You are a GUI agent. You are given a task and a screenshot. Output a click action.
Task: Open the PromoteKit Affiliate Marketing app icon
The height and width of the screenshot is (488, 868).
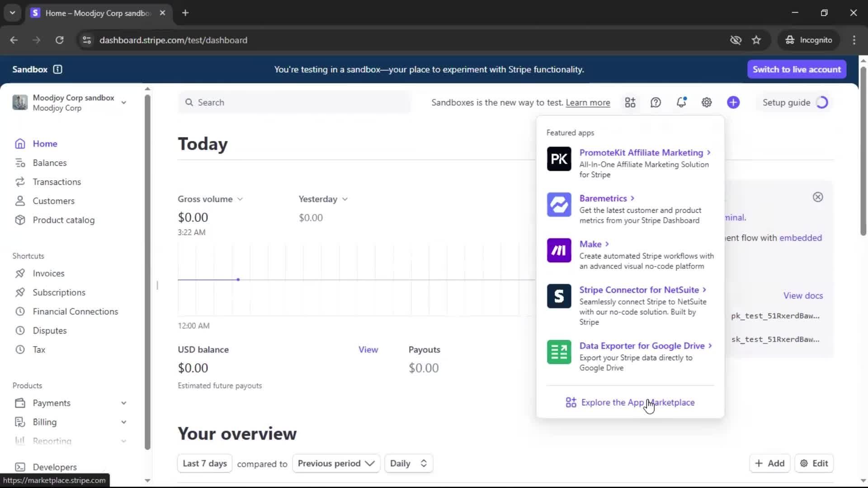coord(559,159)
